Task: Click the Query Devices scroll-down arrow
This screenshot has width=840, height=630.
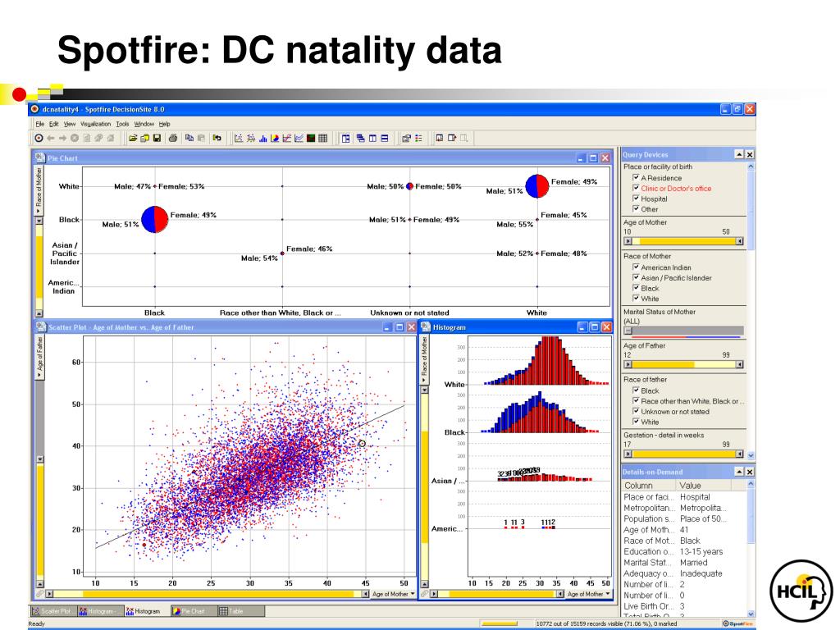Action: pos(751,455)
